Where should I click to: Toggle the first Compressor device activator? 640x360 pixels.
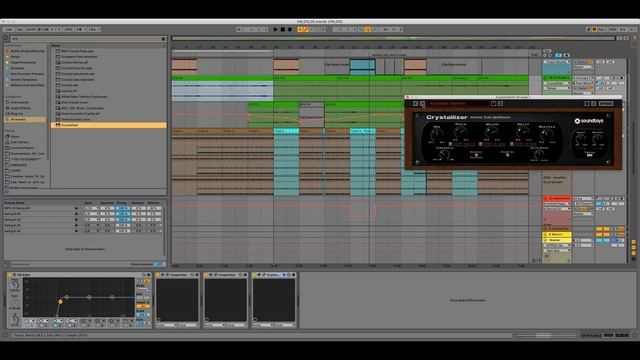coord(159,275)
